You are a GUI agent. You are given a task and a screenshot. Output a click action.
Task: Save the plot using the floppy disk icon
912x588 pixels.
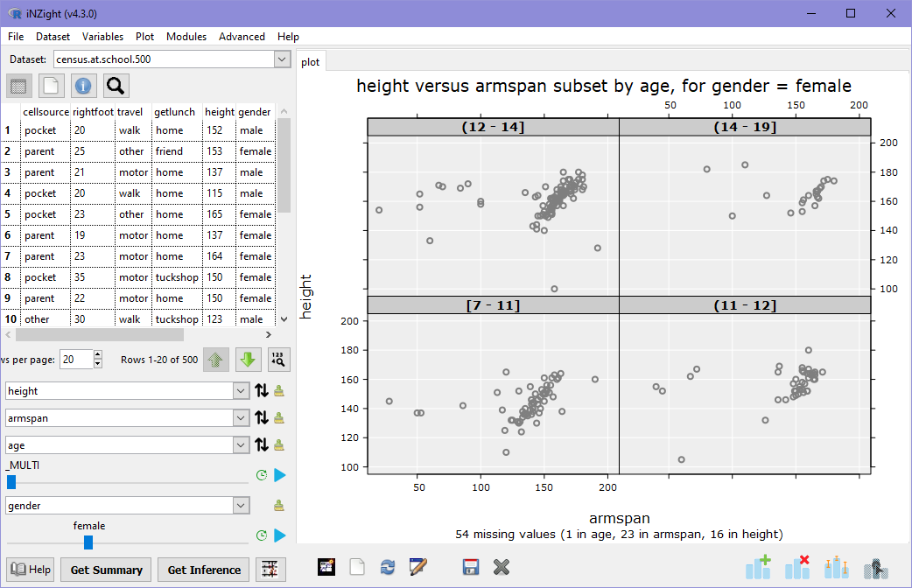point(471,567)
